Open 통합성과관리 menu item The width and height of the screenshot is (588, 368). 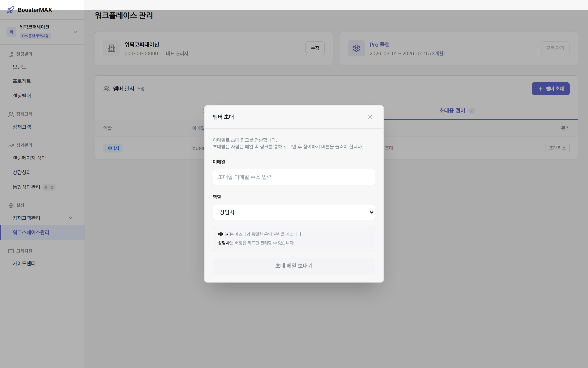[26, 187]
